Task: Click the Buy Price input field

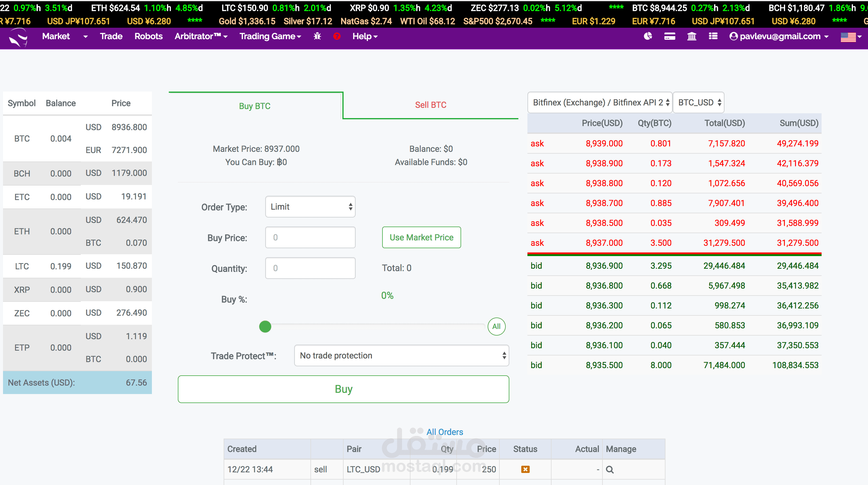Action: 310,237
